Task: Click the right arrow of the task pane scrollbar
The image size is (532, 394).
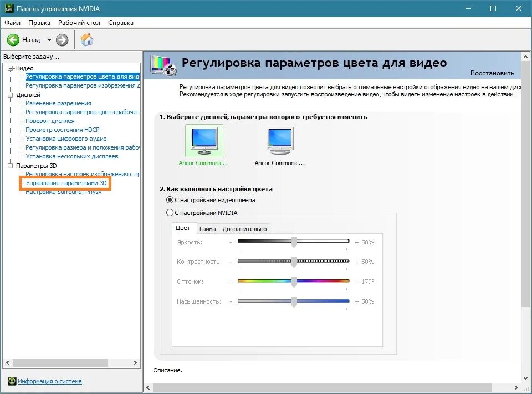Action: [x=135, y=362]
